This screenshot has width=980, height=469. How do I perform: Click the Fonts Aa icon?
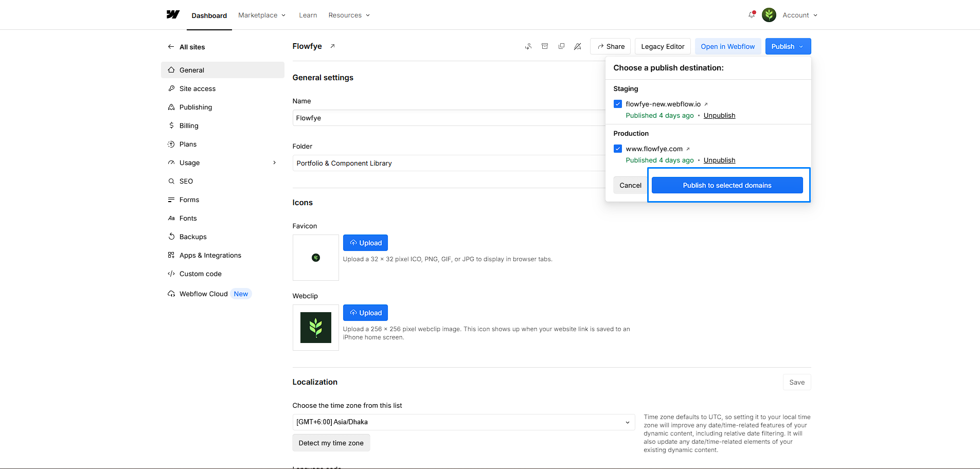(171, 218)
